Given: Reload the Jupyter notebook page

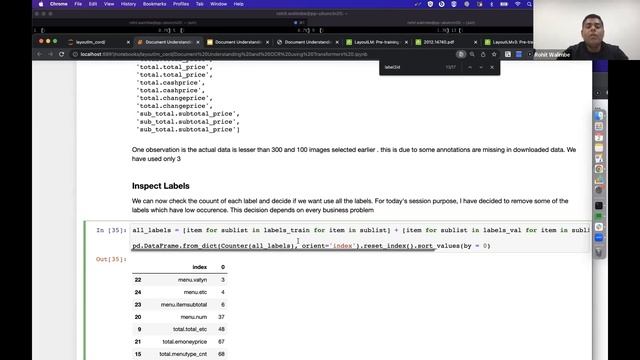Looking at the screenshot, I should click(x=62, y=54).
